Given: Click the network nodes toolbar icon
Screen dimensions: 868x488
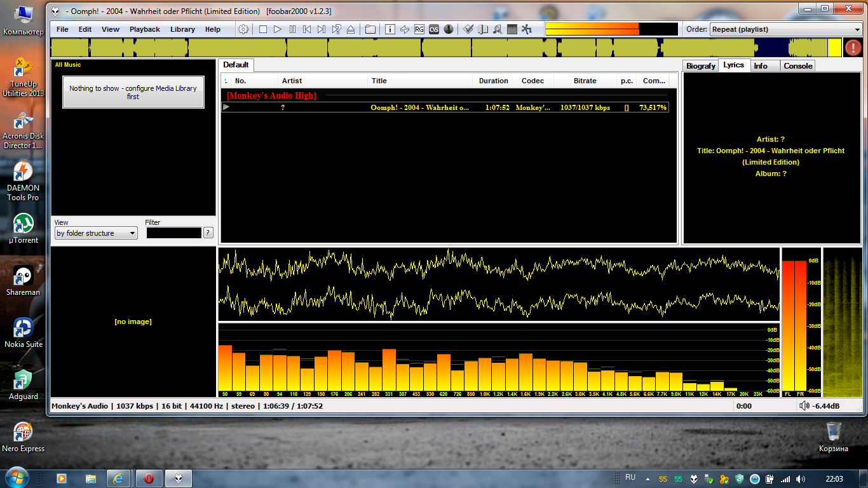Looking at the screenshot, I should pos(527,29).
